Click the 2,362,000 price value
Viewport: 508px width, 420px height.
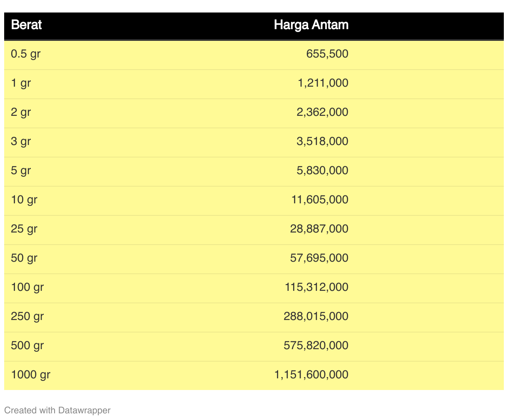click(323, 112)
